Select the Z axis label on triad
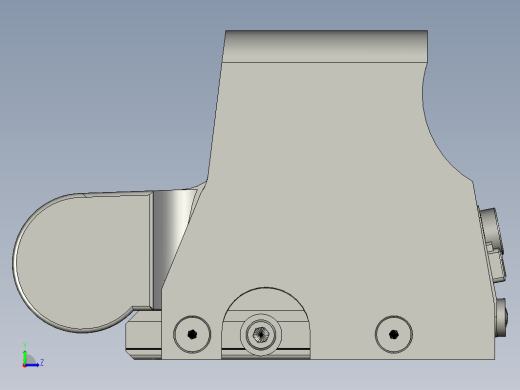Image resolution: width=520 pixels, height=390 pixels. coord(42,362)
